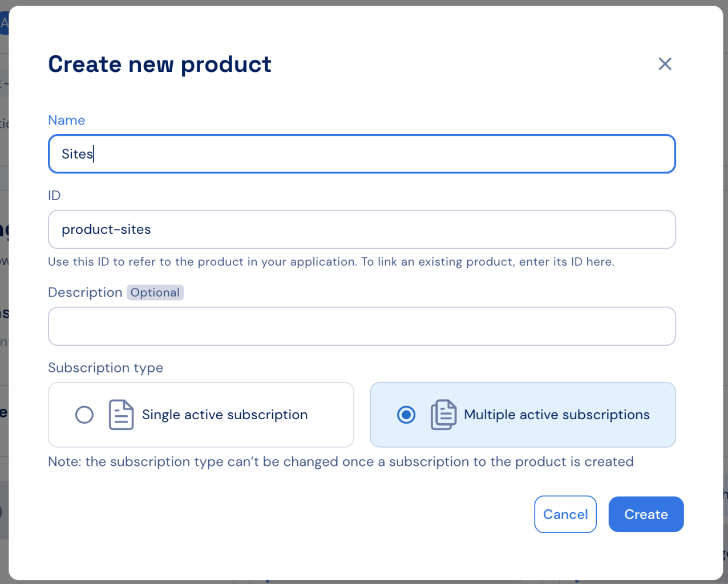Cancel the product creation
This screenshot has width=728, height=584.
point(565,514)
